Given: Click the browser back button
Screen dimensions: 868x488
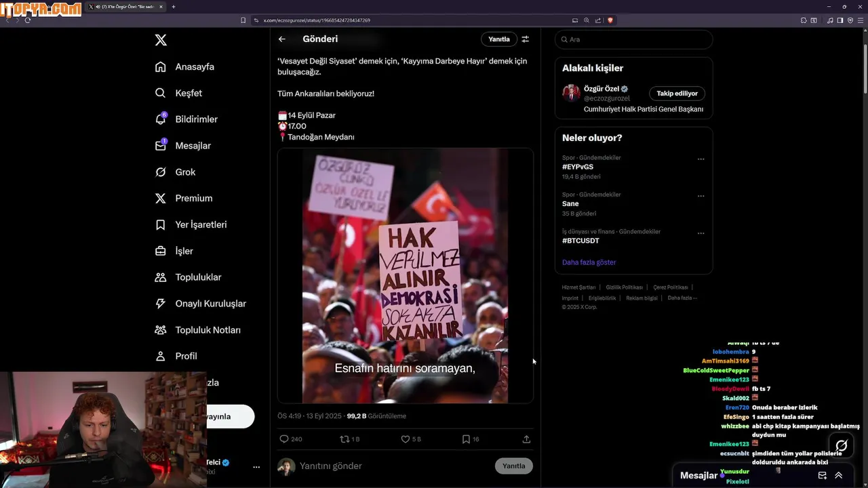Looking at the screenshot, I should [7, 20].
